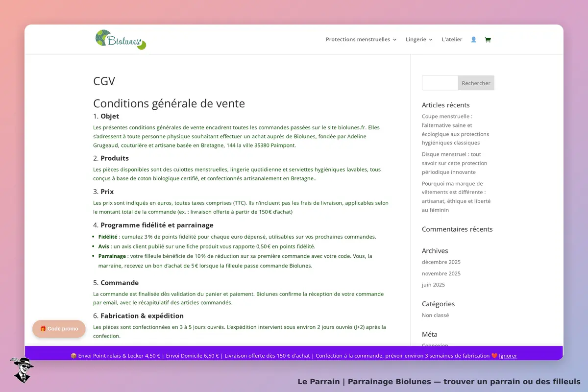This screenshot has height=392, width=588.
Task: Click the CGV page title
Action: (104, 81)
